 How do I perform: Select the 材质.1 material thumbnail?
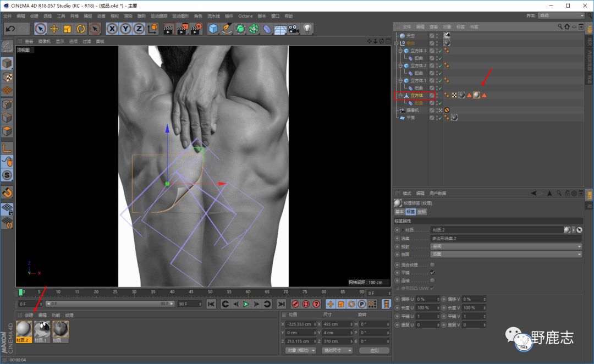click(x=42, y=330)
